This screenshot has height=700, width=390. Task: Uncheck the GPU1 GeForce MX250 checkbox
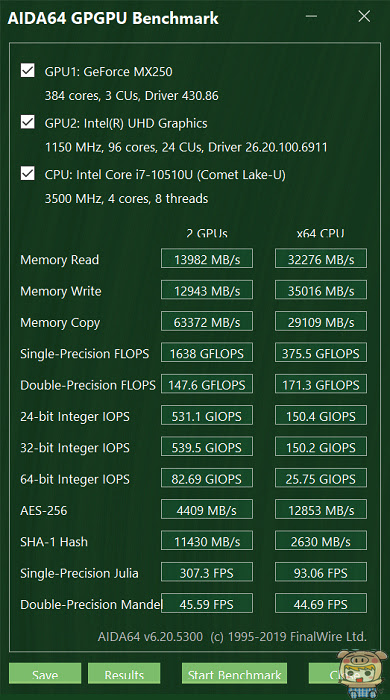(x=28, y=71)
